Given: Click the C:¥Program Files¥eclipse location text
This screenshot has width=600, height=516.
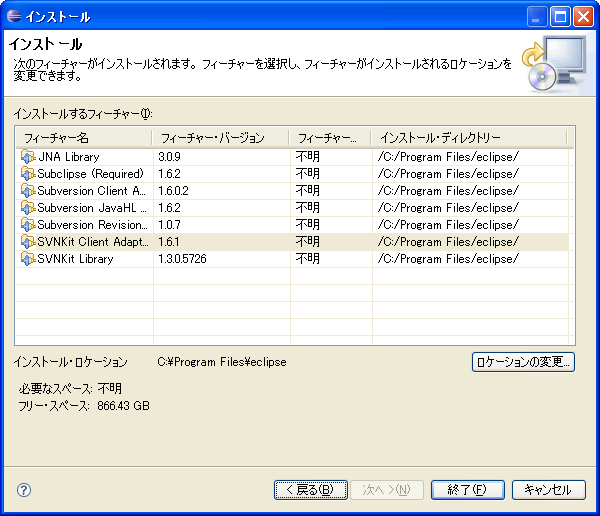Looking at the screenshot, I should (222, 362).
